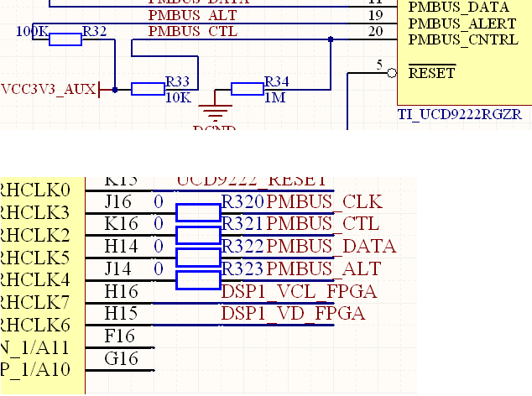Click the RHCLK4 pin name

click(x=35, y=280)
